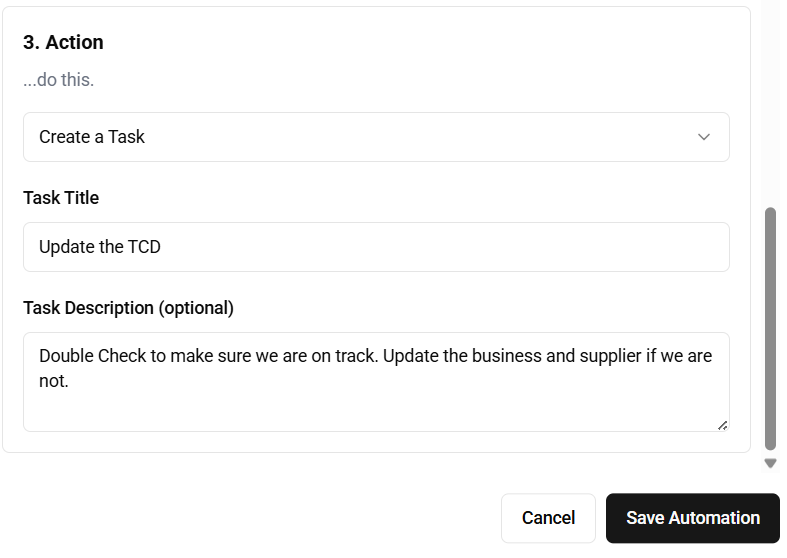The image size is (787, 558).
Task: Click the word "TCD" in Task Title
Action: (144, 247)
